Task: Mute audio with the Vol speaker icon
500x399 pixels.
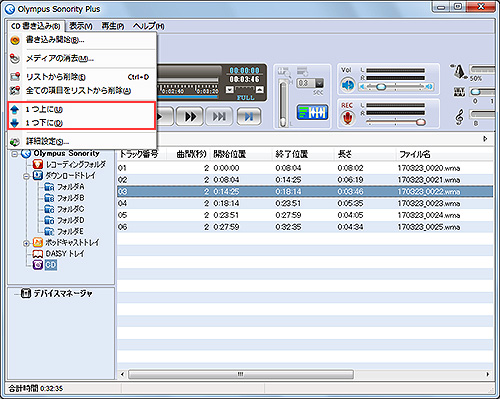Action: tap(348, 85)
